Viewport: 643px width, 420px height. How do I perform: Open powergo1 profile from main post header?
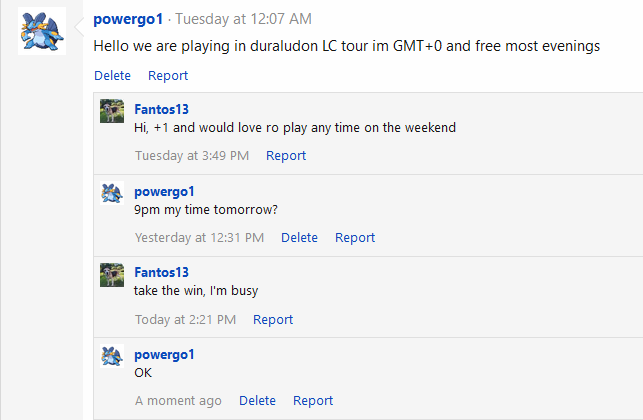pos(128,19)
